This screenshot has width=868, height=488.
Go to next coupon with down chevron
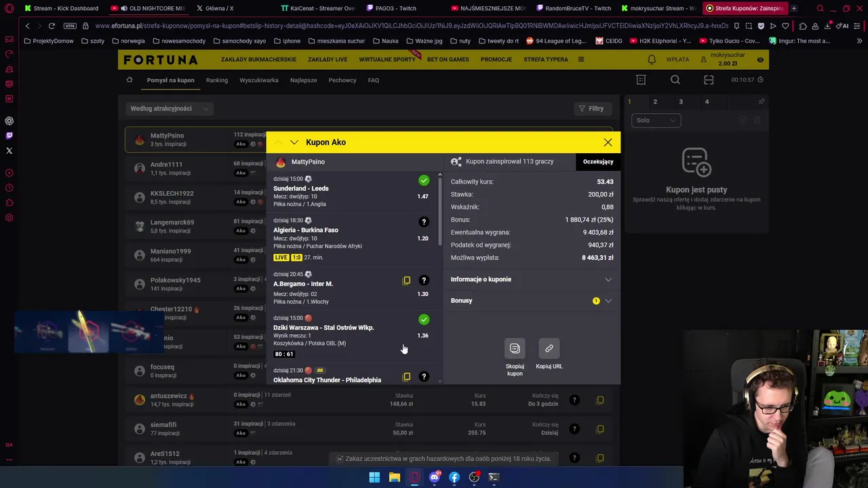click(x=294, y=142)
